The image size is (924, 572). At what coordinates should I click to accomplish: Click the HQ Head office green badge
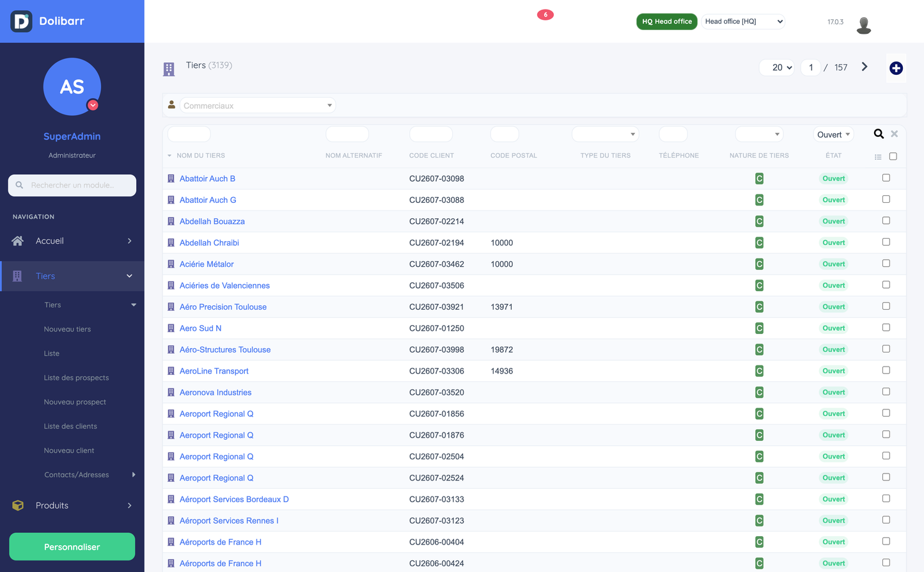[x=667, y=21]
